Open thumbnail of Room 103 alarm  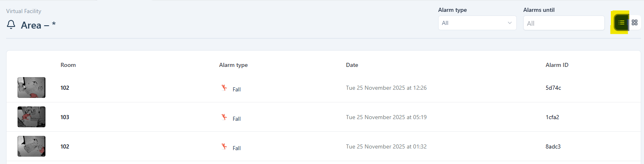pyautogui.click(x=32, y=117)
